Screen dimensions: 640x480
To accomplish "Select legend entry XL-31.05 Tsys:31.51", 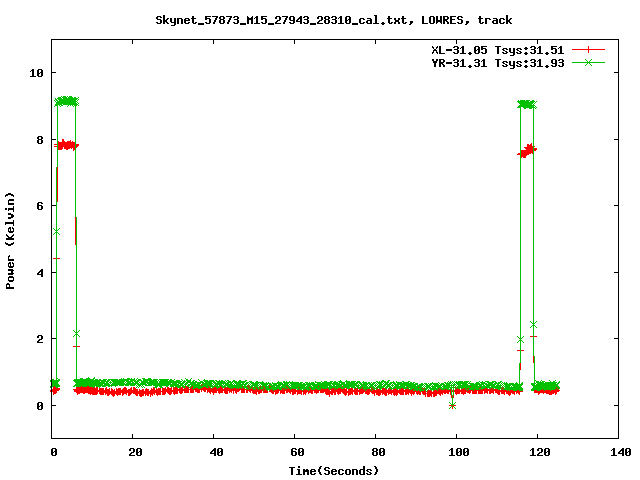I will pyautogui.click(x=498, y=50).
